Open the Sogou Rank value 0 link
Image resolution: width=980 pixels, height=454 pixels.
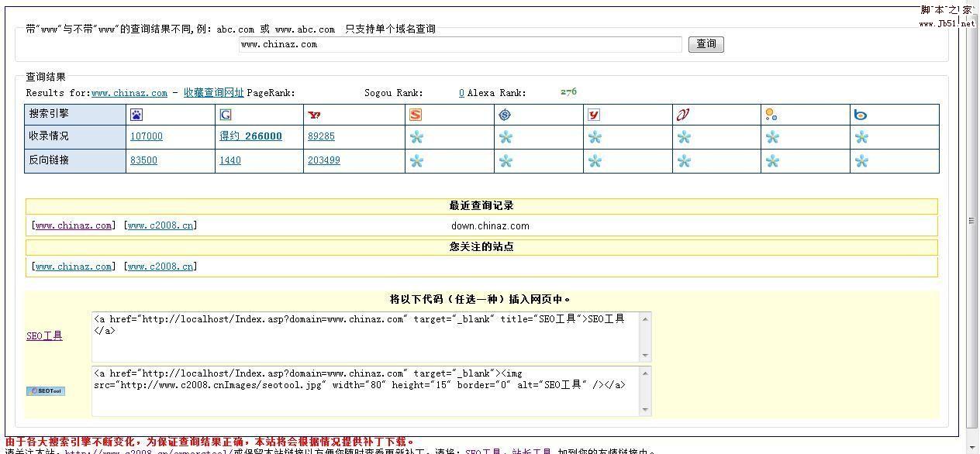coord(461,93)
